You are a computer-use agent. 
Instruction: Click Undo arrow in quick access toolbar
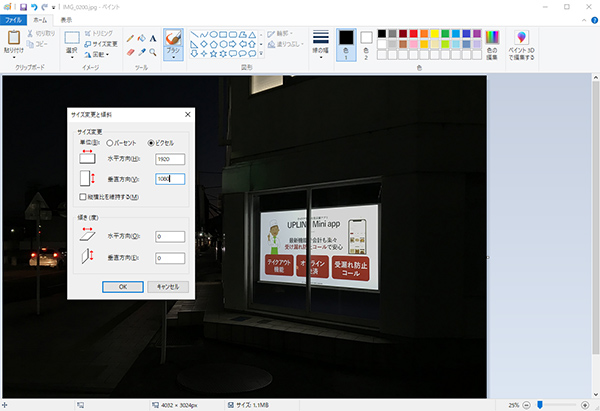34,7
